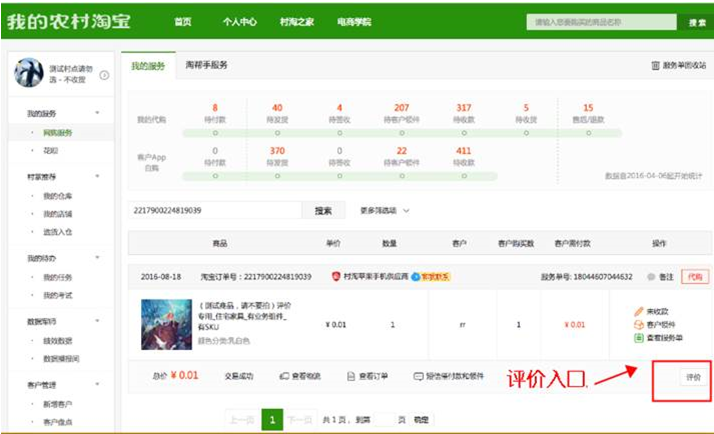
Task: Select 新增客户 in the sidebar
Action: [x=58, y=404]
